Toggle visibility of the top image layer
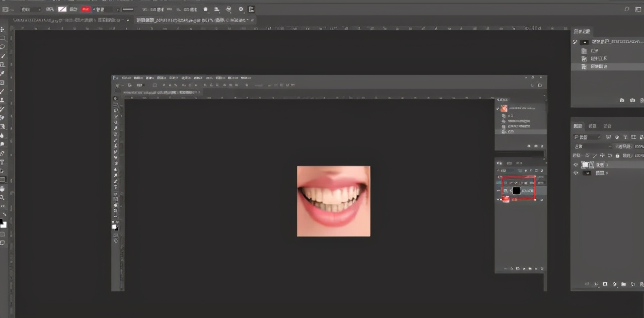644x318 pixels. pos(575,165)
